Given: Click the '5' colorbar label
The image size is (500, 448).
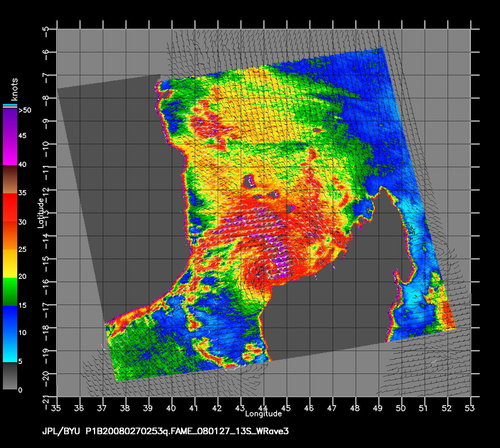Looking at the screenshot, I should click(20, 362).
